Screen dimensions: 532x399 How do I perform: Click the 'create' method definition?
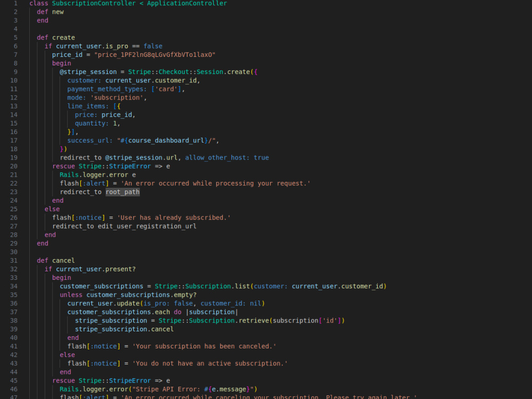pyautogui.click(x=63, y=38)
